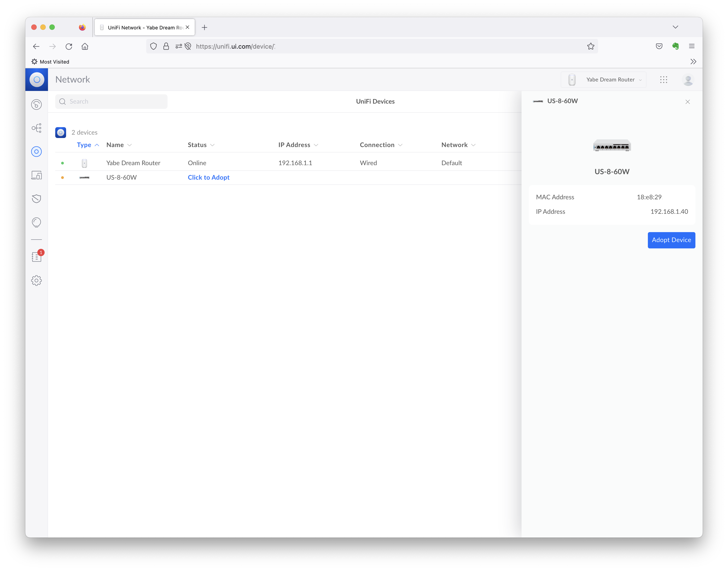Screen dimensions: 728x571
Task: Sort devices by Status column
Action: [201, 145]
